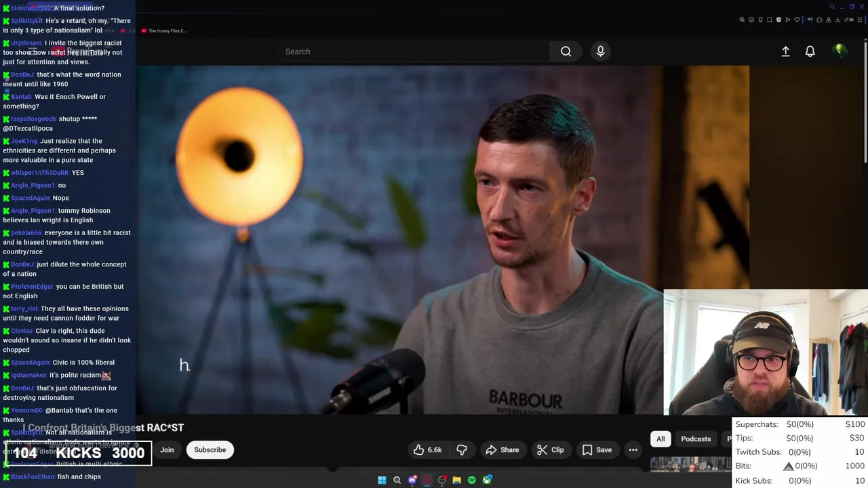Screen dimensions: 868x488
Task: Click chat username ProfetenEdgar
Action: point(33,287)
